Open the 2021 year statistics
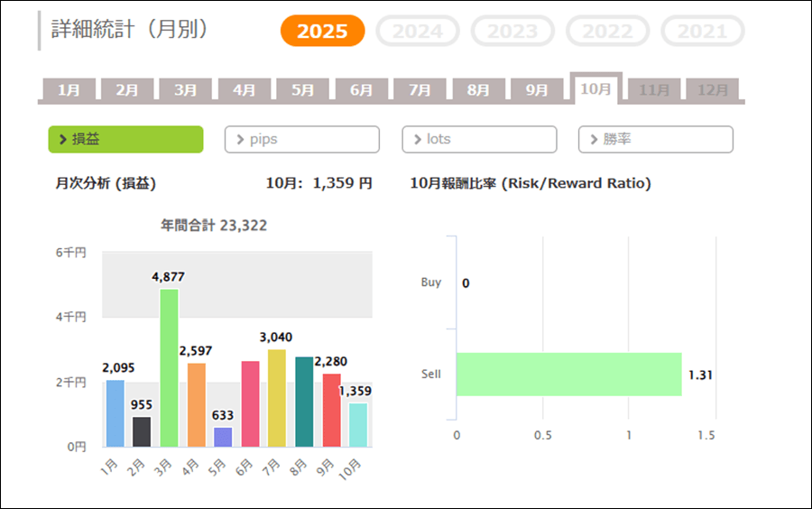 [x=702, y=32]
